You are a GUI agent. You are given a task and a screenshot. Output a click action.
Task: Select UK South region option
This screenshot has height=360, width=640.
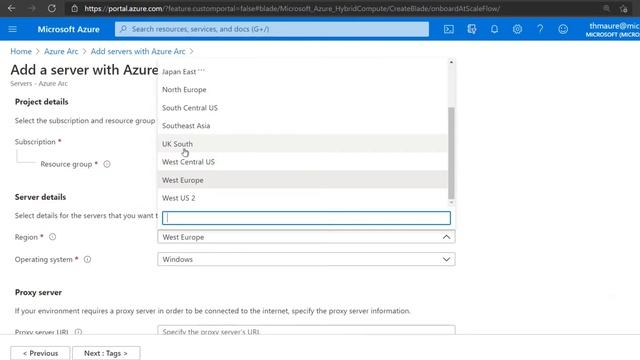pyautogui.click(x=302, y=144)
